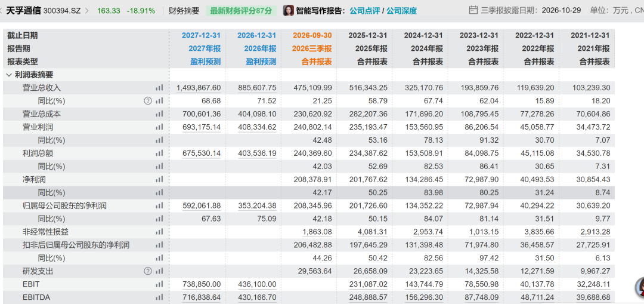Click 非经常性损益 value 2,913.28 for 2021
Image resolution: width=644 pixels, height=304 pixels.
[596, 232]
